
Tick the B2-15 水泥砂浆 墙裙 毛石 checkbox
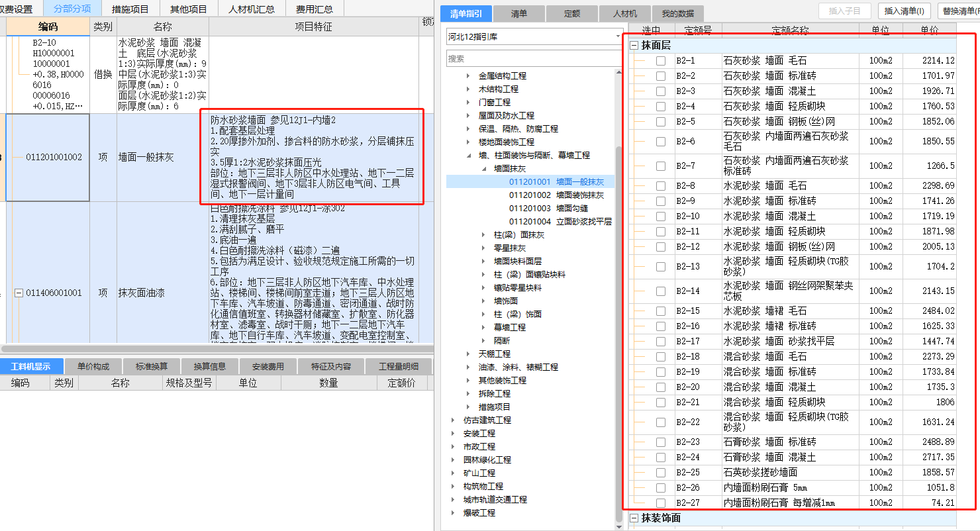660,311
